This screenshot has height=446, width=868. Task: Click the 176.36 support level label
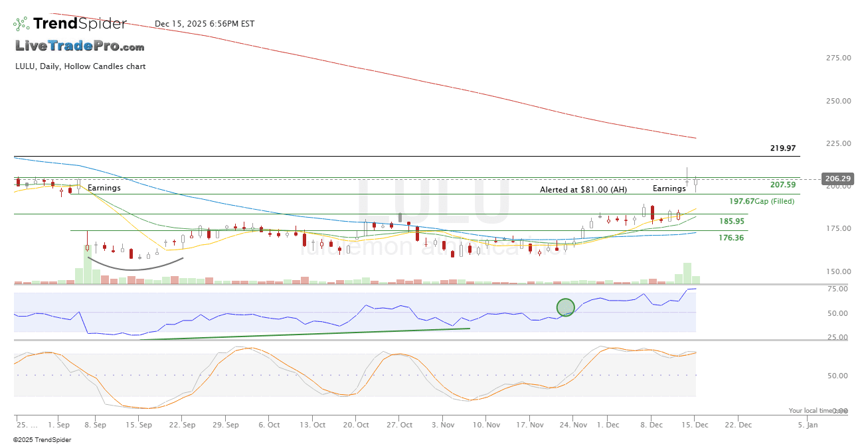point(731,238)
